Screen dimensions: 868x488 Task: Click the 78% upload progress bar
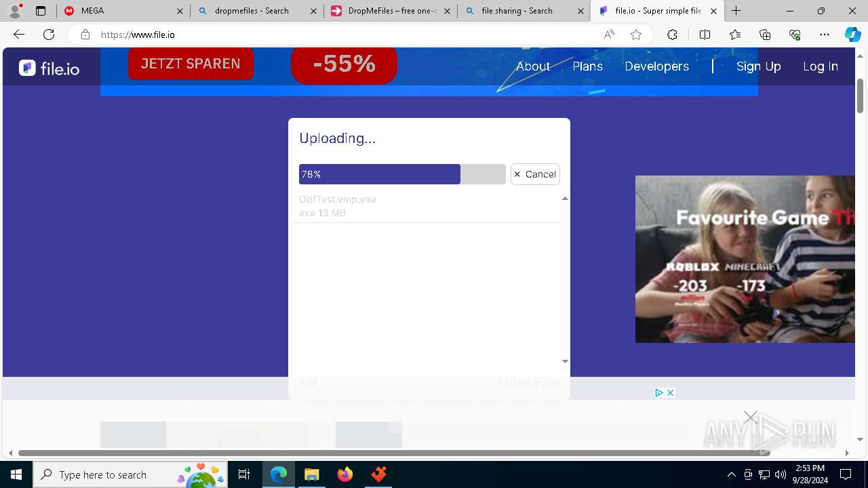[402, 174]
